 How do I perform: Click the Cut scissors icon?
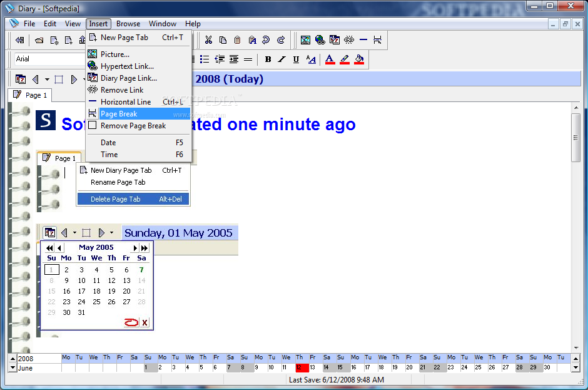tap(209, 40)
